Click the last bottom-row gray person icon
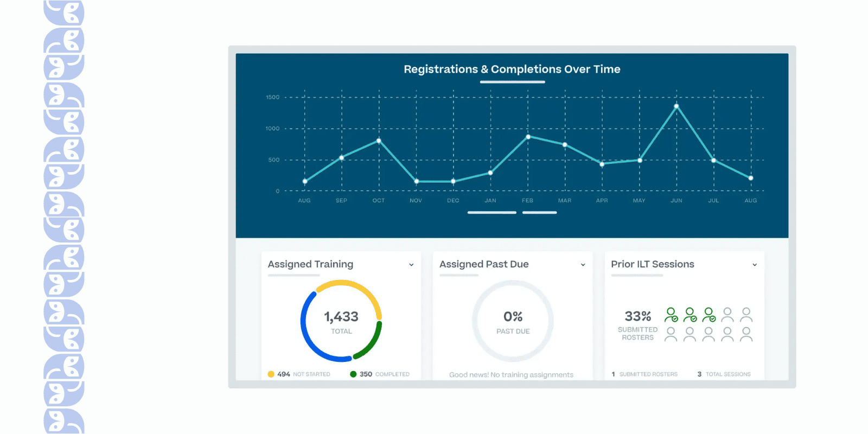Screen dimensions: 868x434 click(x=746, y=334)
